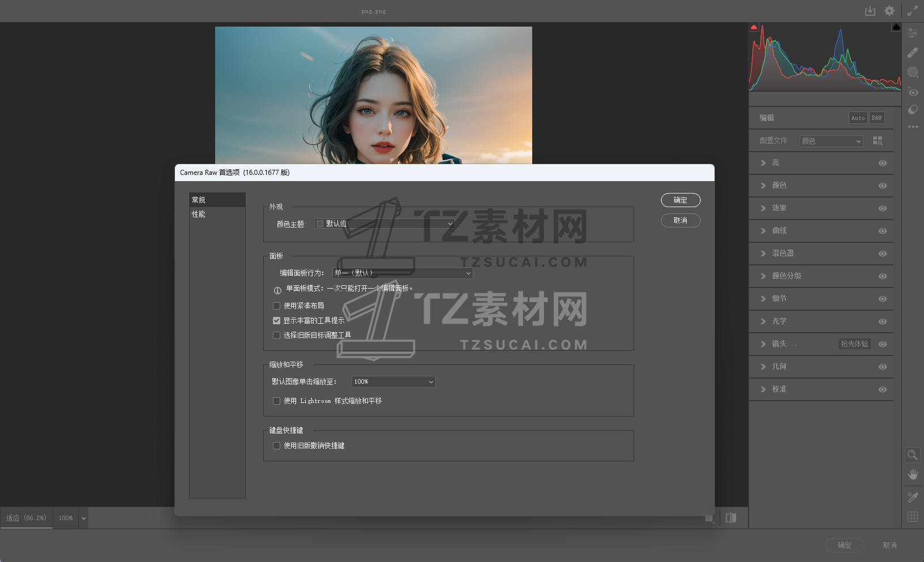Open the Presets overlapping-circles icon

click(913, 110)
